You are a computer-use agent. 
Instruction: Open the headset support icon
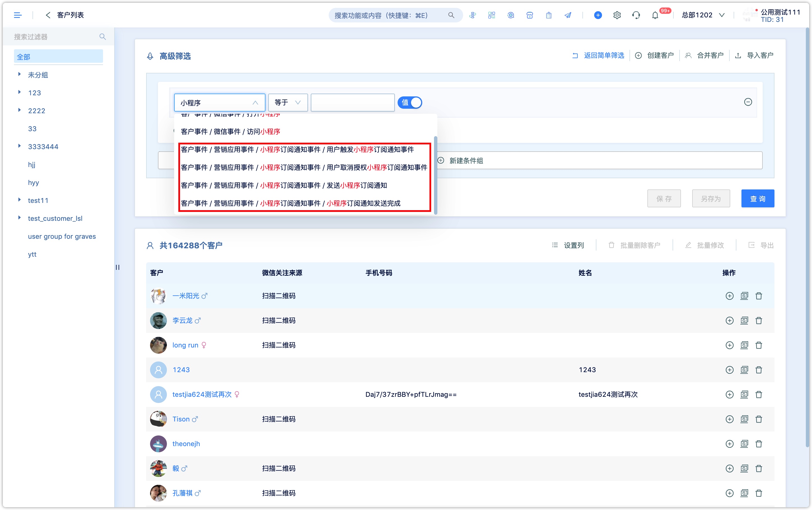coord(636,15)
